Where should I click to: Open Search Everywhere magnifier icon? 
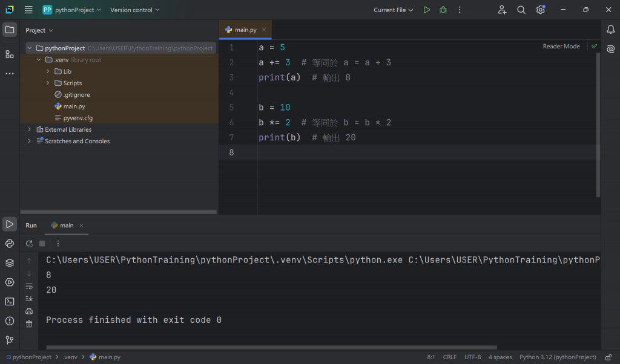click(x=521, y=10)
